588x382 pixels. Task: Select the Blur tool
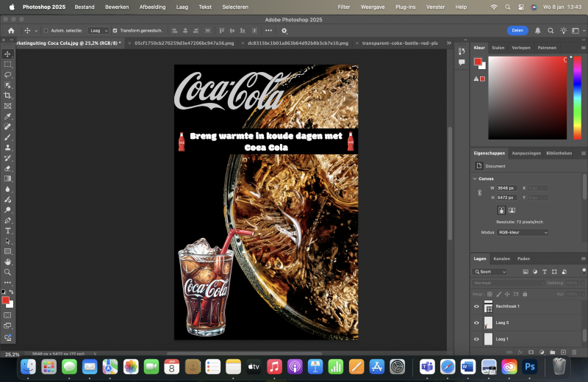pyautogui.click(x=7, y=190)
